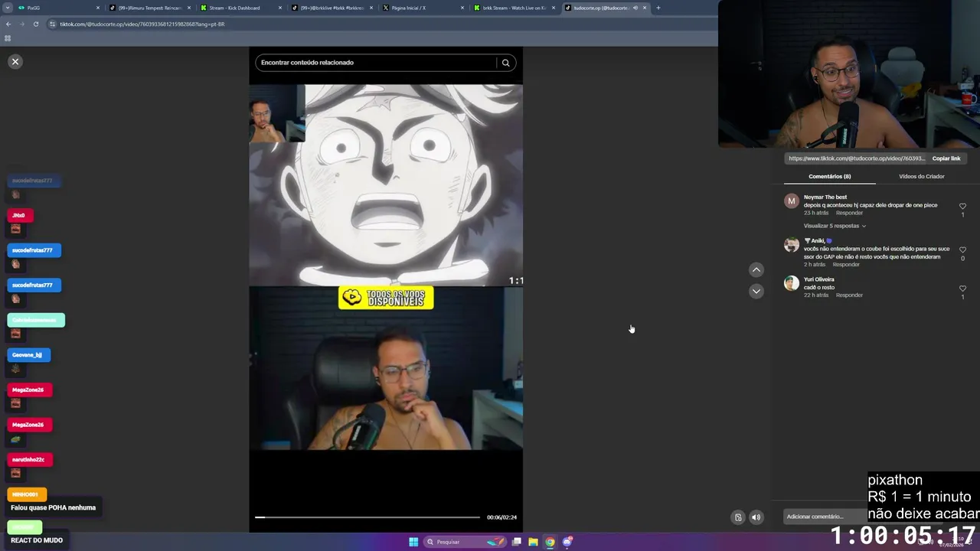Like Aniki's comment with heart icon
This screenshot has width=980, height=551.
click(x=962, y=249)
